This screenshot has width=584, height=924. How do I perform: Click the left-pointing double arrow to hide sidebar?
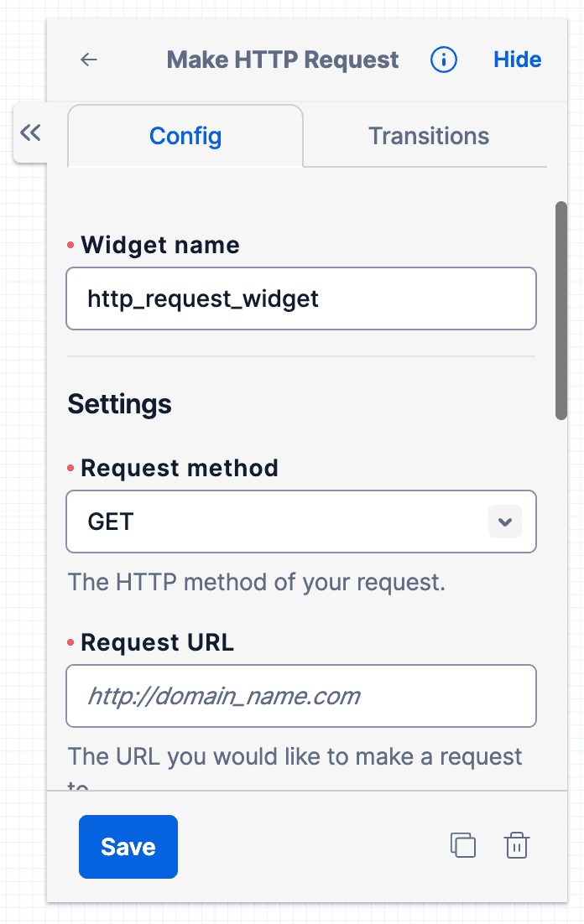point(30,132)
